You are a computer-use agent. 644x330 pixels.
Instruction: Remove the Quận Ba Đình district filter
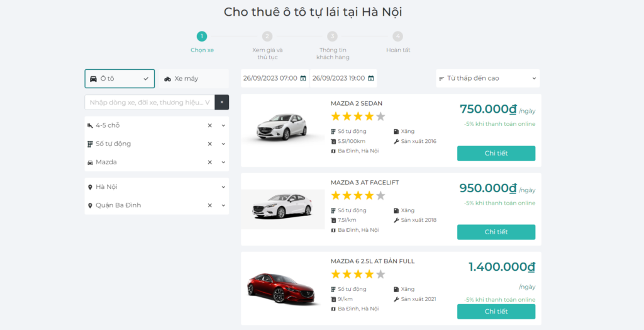210,205
